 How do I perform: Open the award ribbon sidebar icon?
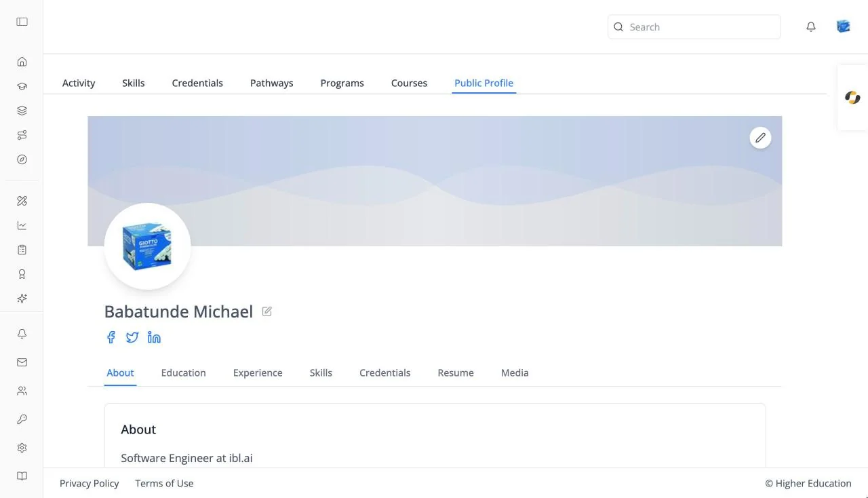pos(22,274)
